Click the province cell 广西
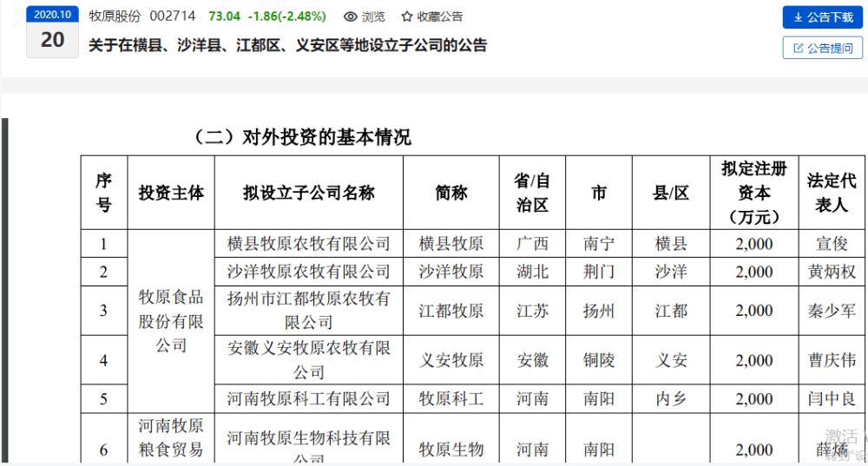 pos(533,244)
